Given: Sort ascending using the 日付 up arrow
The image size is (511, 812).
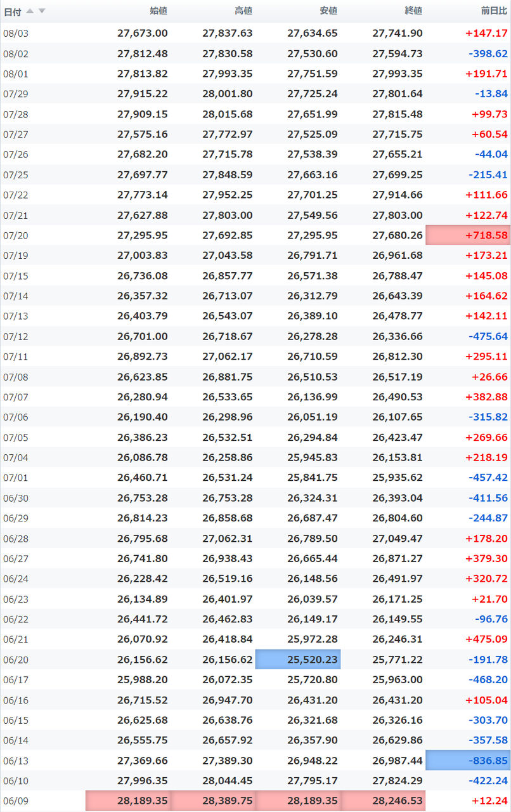Looking at the screenshot, I should click(30, 11).
